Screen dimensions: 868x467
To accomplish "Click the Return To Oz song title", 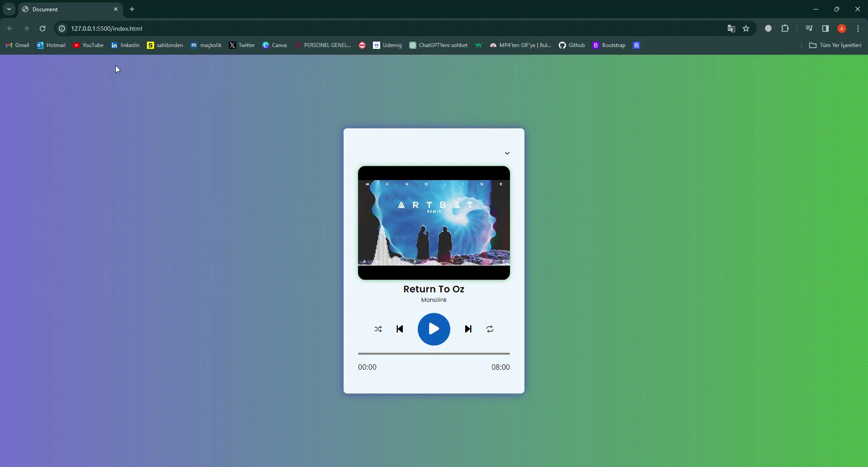I will (434, 289).
